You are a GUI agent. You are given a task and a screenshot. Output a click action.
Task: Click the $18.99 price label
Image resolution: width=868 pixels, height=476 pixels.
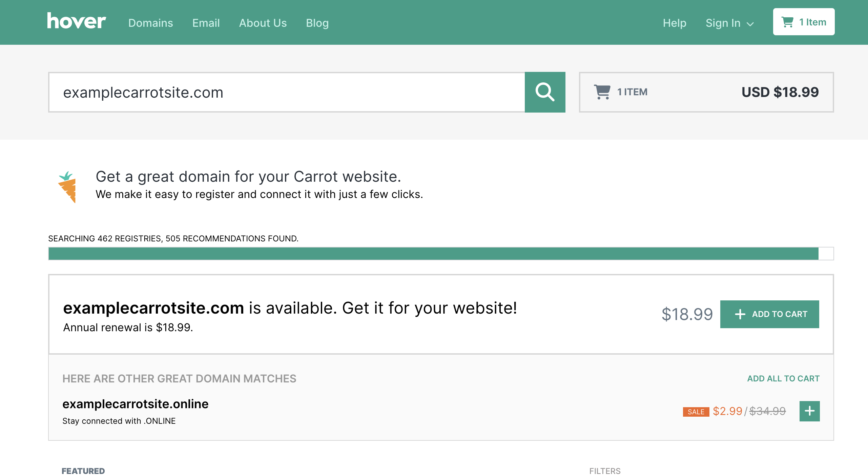[687, 314]
